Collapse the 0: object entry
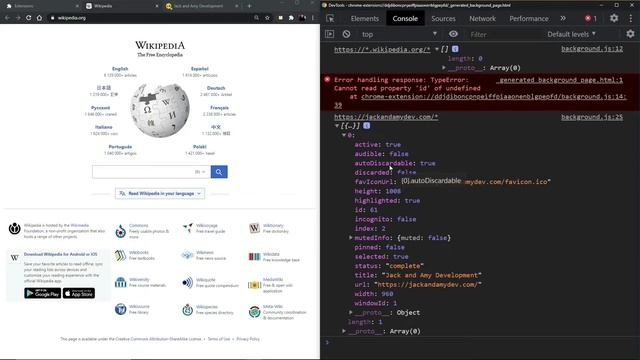The image size is (640, 360). tap(344, 135)
